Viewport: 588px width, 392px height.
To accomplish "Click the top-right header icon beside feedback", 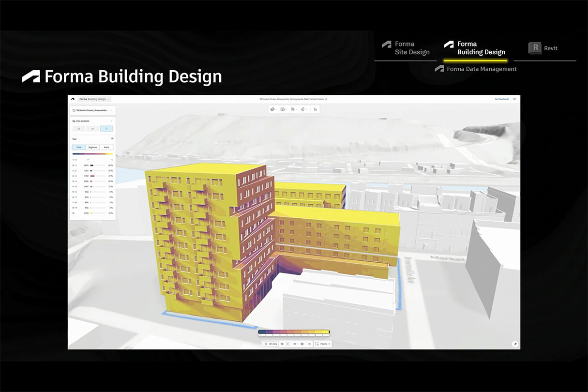I will pyautogui.click(x=514, y=99).
